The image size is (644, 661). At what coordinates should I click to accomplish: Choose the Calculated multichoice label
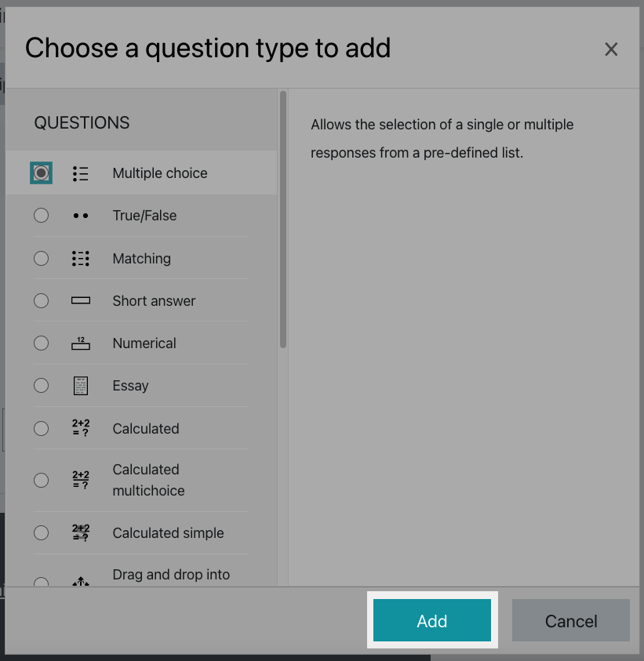coord(148,480)
